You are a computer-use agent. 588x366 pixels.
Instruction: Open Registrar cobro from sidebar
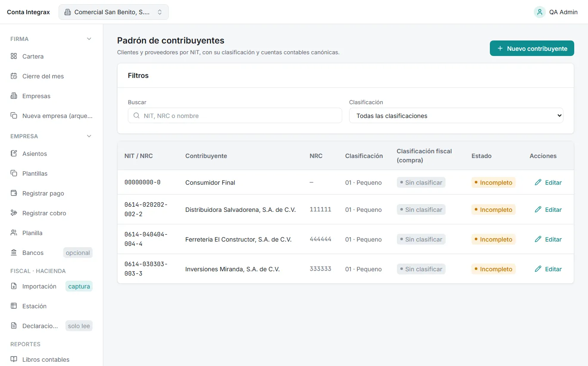coord(52,213)
